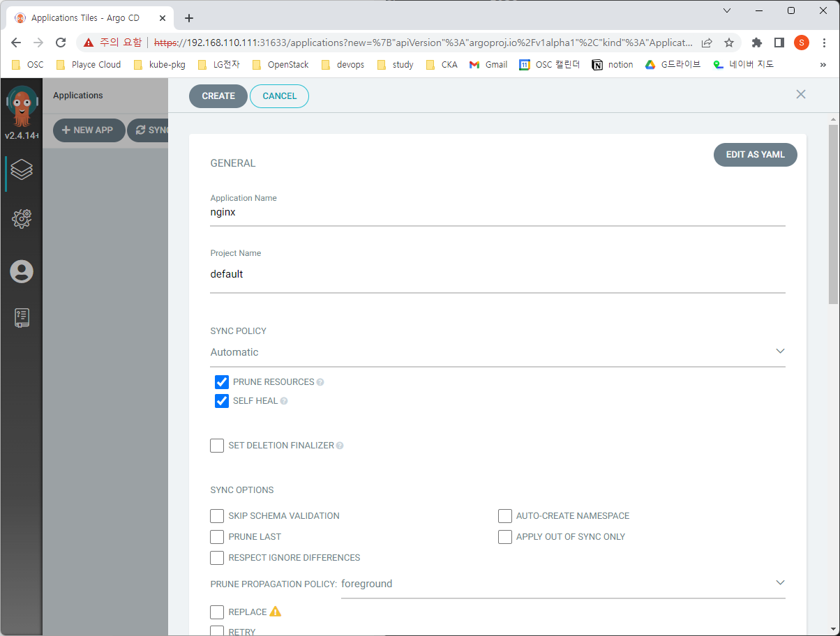The width and height of the screenshot is (840, 636).
Task: Open the OSC 캘린더 bookmark
Action: (550, 65)
